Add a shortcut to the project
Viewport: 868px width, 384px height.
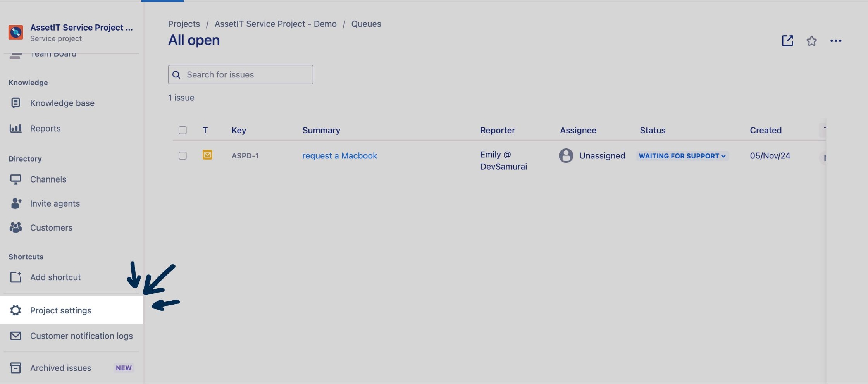(x=55, y=277)
